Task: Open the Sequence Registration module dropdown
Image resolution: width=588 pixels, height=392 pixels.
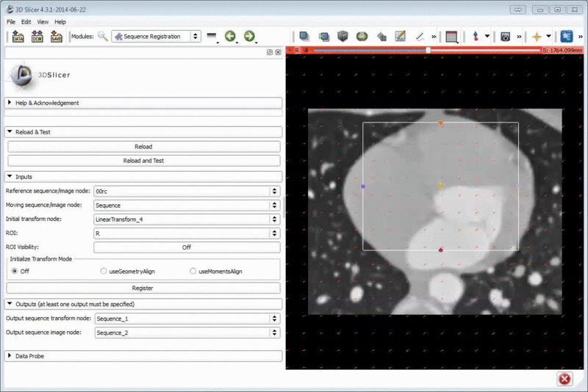Action: (156, 36)
